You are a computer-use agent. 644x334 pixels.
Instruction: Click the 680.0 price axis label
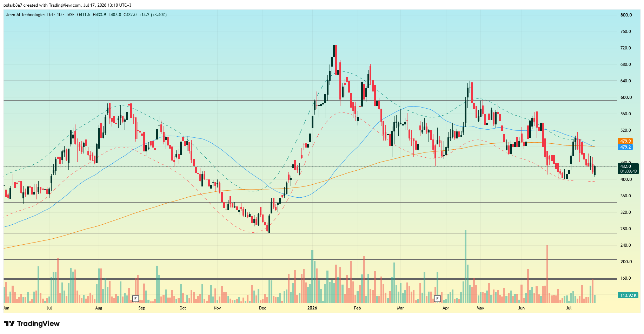[626, 64]
